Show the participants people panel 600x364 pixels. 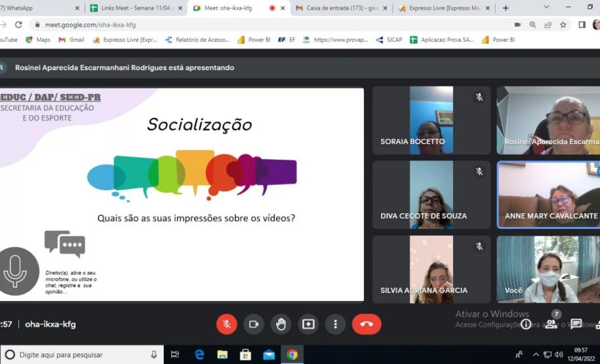point(551,324)
